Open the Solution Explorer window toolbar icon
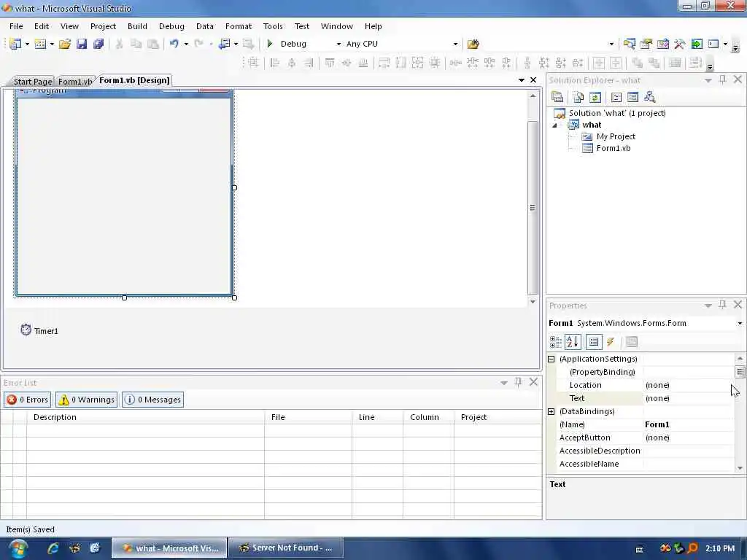The width and height of the screenshot is (747, 560). point(629,44)
